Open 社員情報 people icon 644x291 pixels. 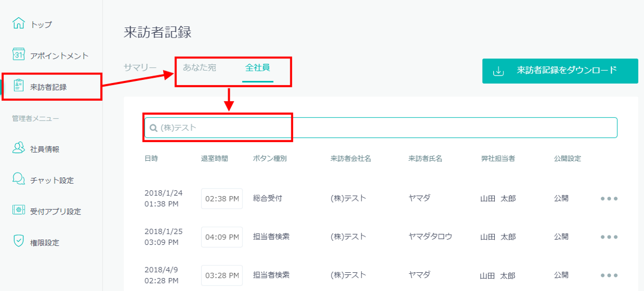pos(19,148)
